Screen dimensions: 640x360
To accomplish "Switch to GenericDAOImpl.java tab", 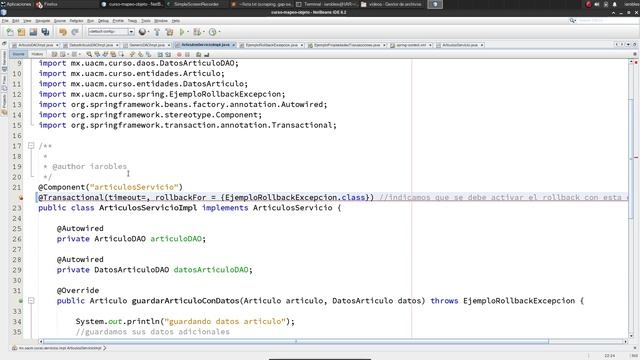I will click(147, 45).
